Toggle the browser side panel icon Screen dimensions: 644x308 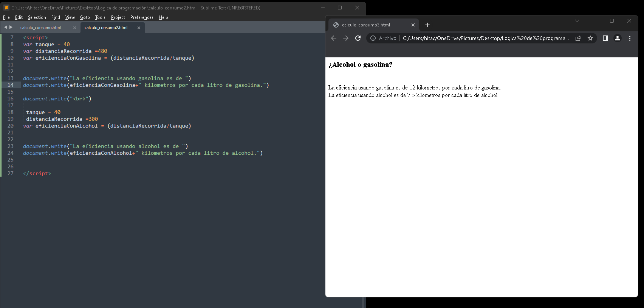[x=605, y=38]
